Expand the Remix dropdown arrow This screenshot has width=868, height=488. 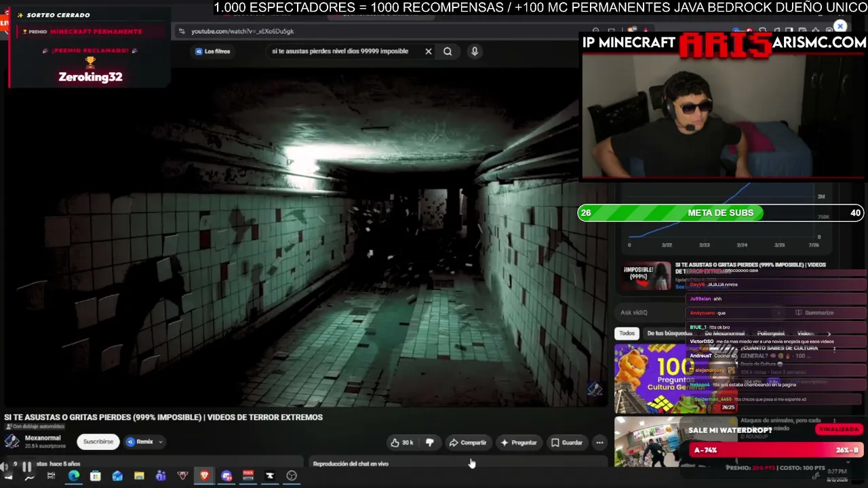point(161,442)
